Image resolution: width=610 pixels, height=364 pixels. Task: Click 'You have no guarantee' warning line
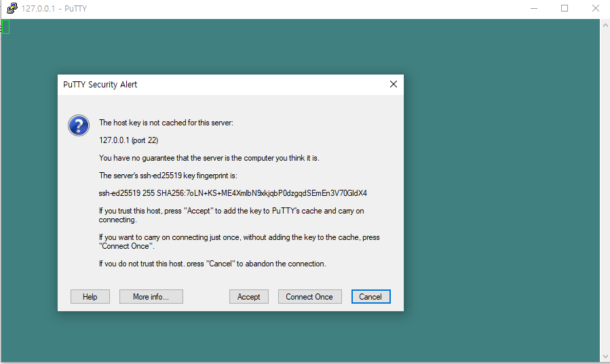pos(209,158)
